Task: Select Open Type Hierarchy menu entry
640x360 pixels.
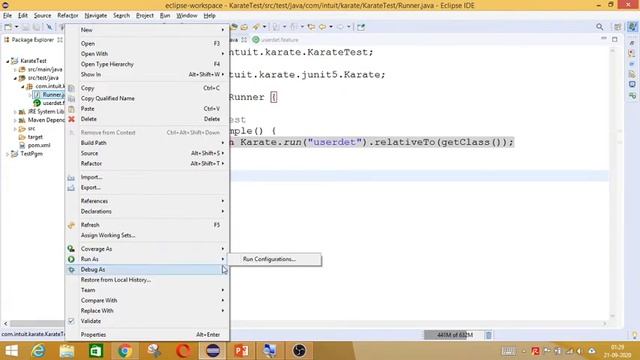Action: pos(147,64)
